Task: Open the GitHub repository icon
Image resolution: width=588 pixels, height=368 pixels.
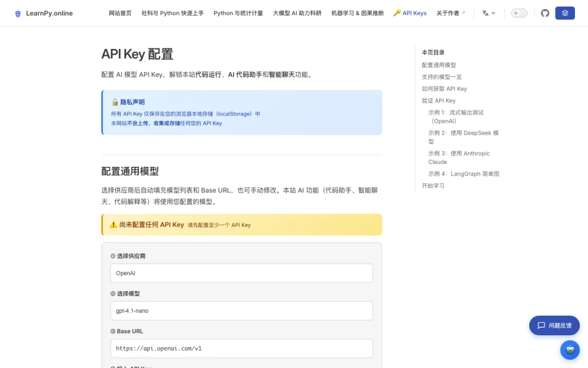Action: coord(545,13)
